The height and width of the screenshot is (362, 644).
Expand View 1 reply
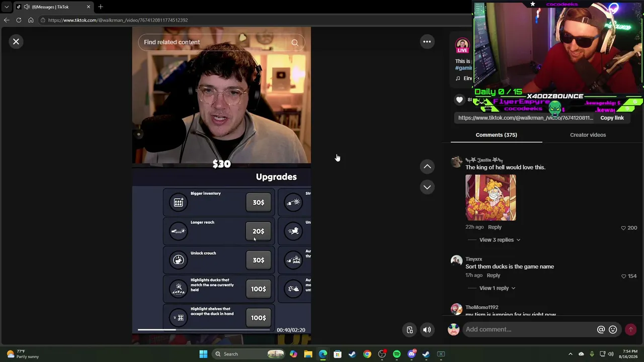tap(497, 288)
